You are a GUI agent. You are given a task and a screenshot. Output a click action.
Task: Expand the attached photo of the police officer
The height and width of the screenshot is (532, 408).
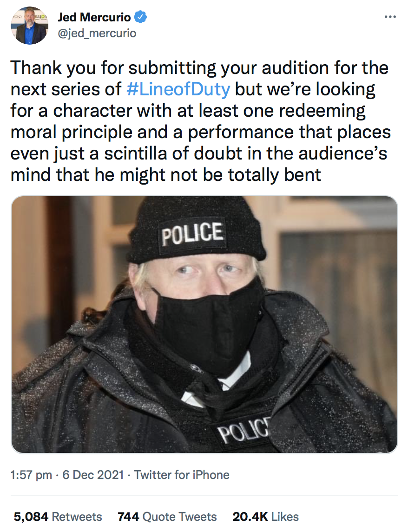[204, 325]
